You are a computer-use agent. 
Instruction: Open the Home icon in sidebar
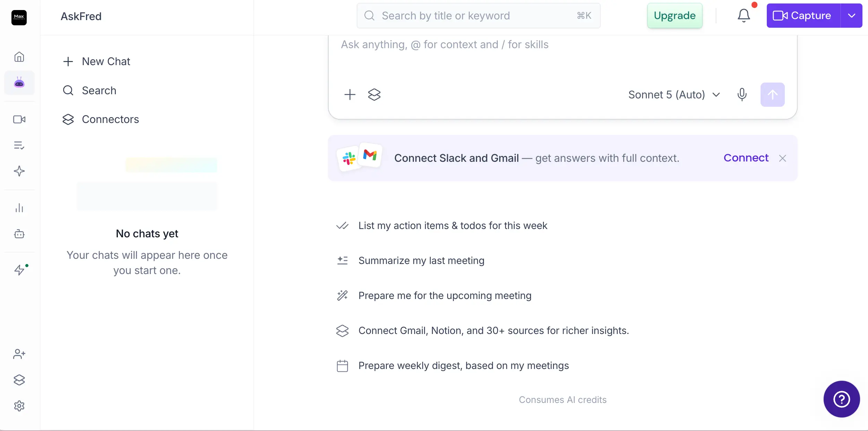(19, 57)
